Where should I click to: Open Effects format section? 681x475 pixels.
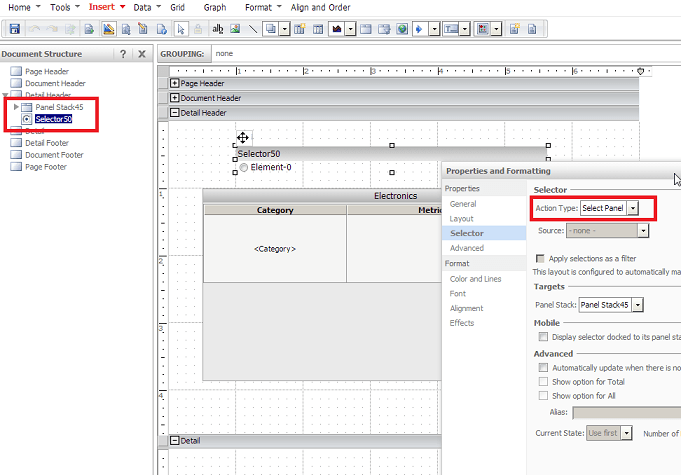[462, 323]
